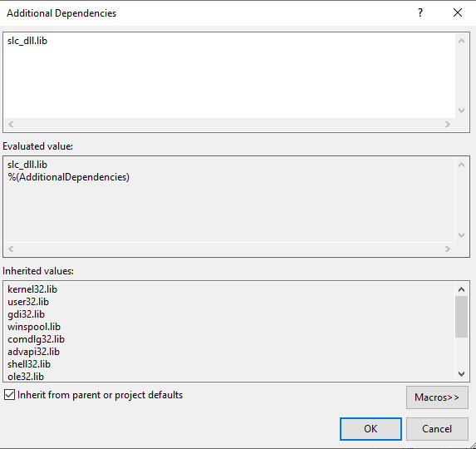Click the Inherited values scrollbar thumb
This screenshot has height=449, width=476.
click(461, 317)
